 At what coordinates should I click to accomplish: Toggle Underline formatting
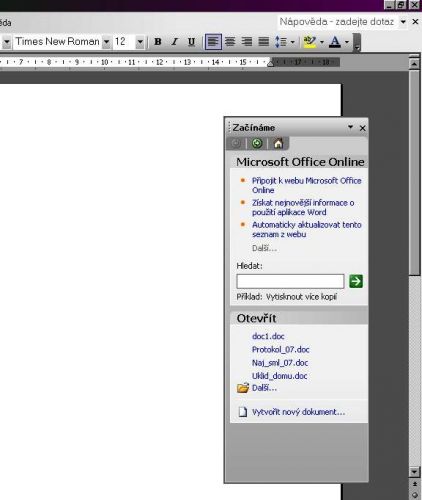click(191, 42)
